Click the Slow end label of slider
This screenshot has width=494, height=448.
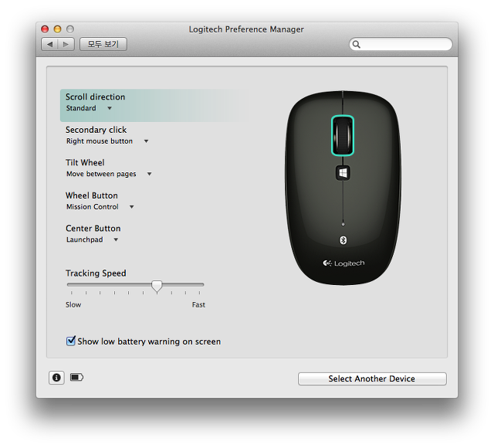coord(73,304)
